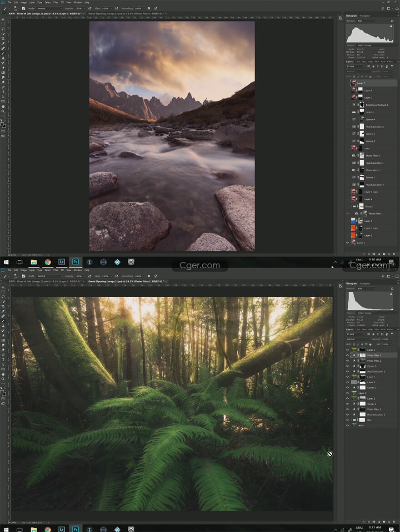Toggle layer filtering switch in forest Layers panel
The image size is (400, 532).
coord(392,334)
